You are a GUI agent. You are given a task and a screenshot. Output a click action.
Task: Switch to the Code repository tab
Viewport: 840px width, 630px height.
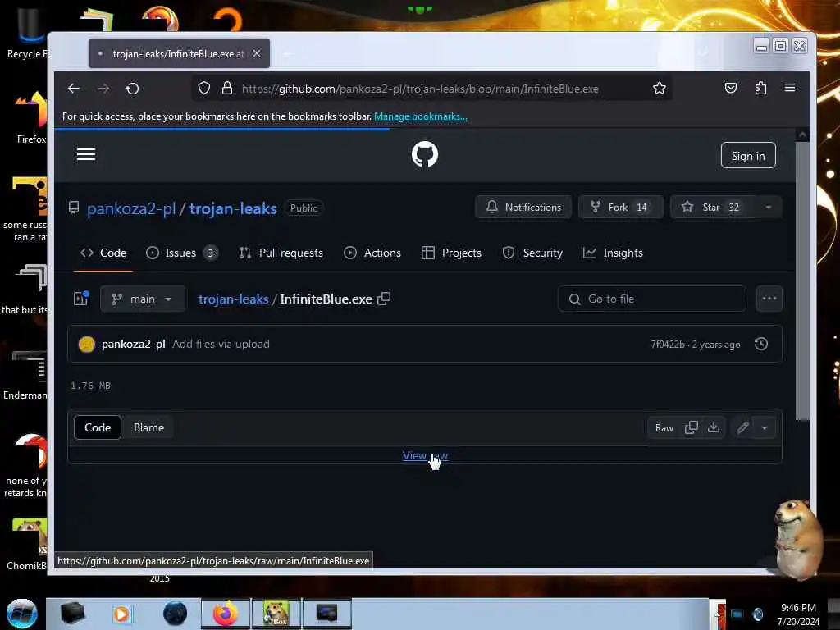(103, 253)
